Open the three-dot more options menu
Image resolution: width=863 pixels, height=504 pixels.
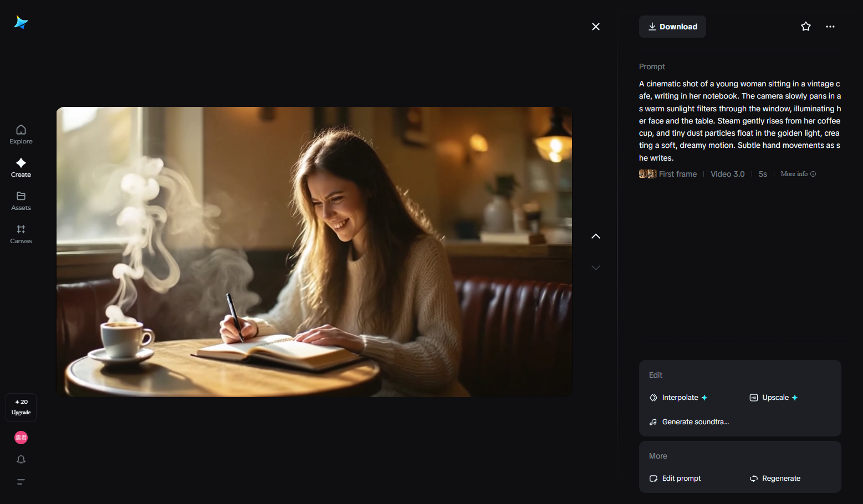pyautogui.click(x=830, y=27)
